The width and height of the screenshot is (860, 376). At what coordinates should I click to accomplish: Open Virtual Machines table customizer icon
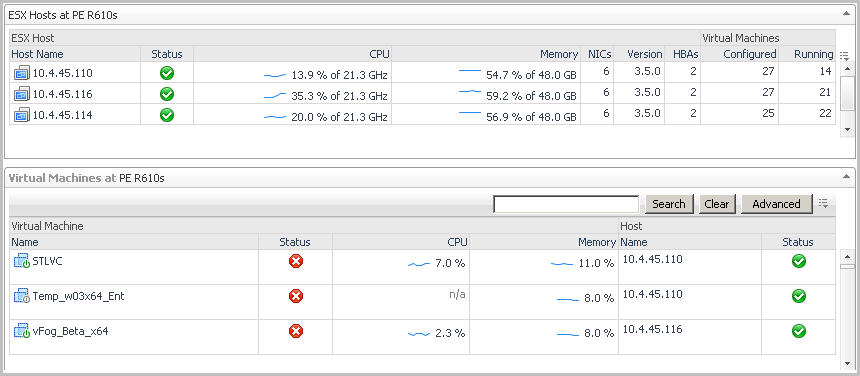823,203
